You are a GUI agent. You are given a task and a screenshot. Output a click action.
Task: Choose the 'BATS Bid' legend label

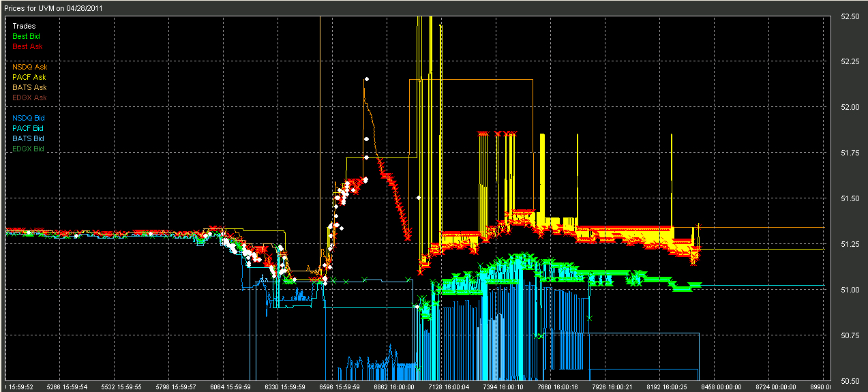click(28, 138)
